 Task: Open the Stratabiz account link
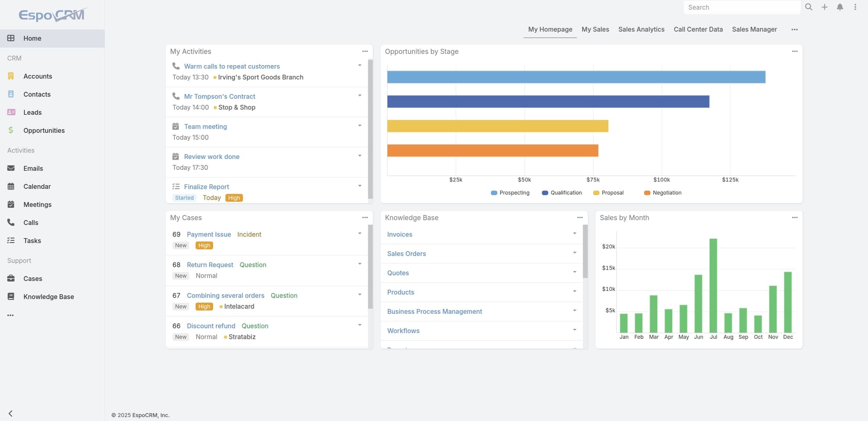(242, 337)
